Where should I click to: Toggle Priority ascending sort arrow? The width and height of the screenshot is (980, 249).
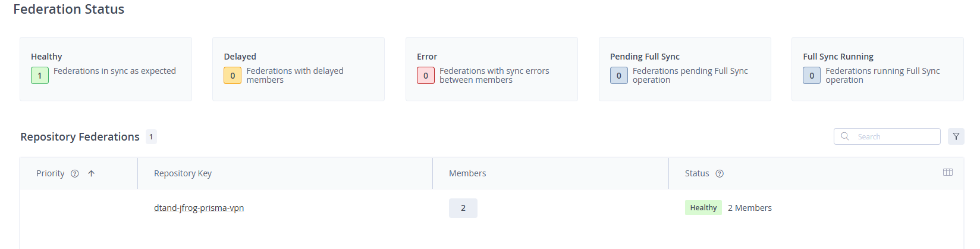(x=91, y=174)
